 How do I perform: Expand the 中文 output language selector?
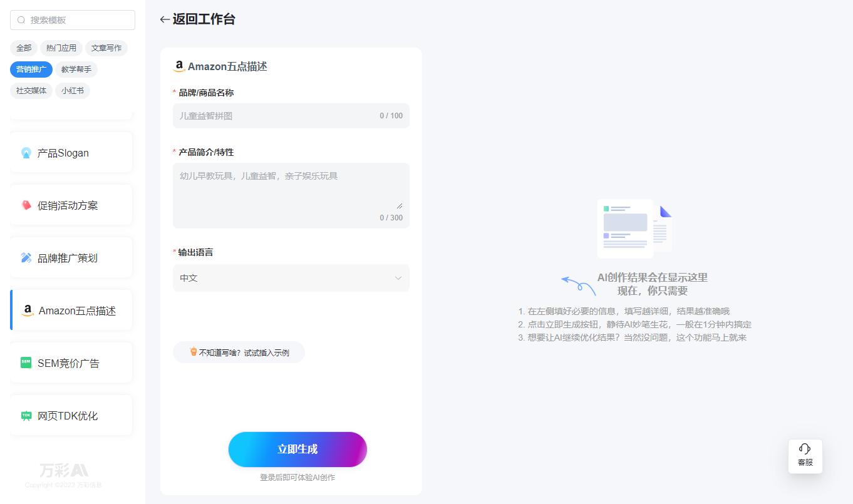click(x=291, y=278)
